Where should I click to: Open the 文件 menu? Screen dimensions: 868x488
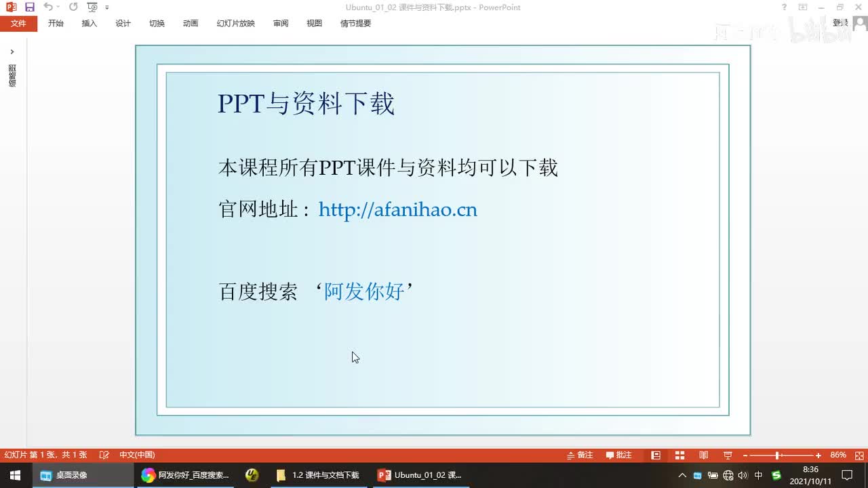(18, 23)
